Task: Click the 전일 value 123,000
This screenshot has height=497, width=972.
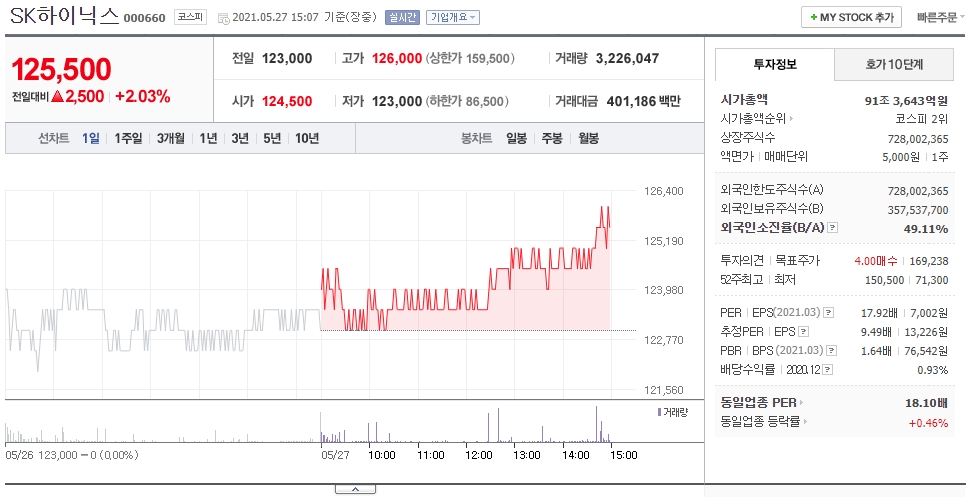Action: [x=287, y=59]
